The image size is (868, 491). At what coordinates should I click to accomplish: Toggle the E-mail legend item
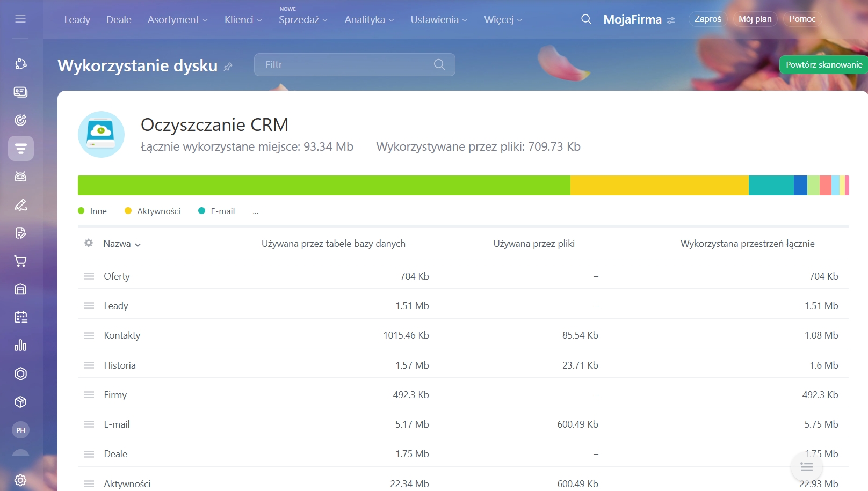[217, 211]
